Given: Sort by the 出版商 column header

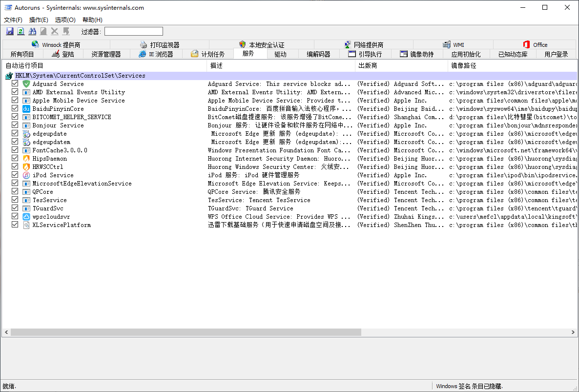Looking at the screenshot, I should (x=401, y=66).
